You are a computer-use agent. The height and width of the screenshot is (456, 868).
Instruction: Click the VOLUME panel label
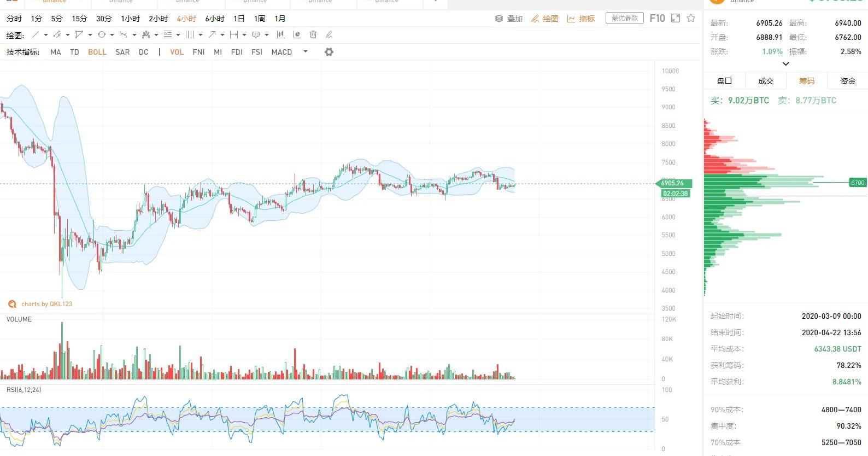(x=19, y=319)
